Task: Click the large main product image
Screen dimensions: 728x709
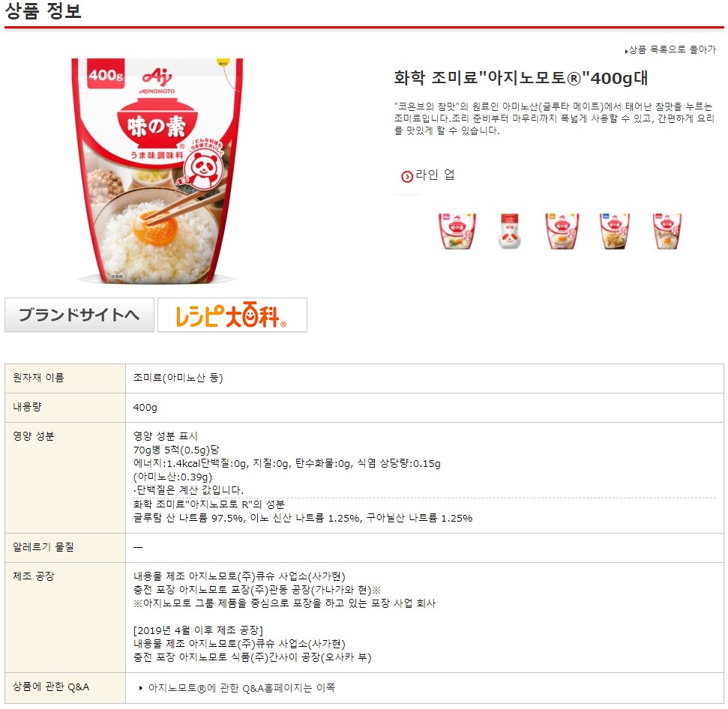Action: 157,171
